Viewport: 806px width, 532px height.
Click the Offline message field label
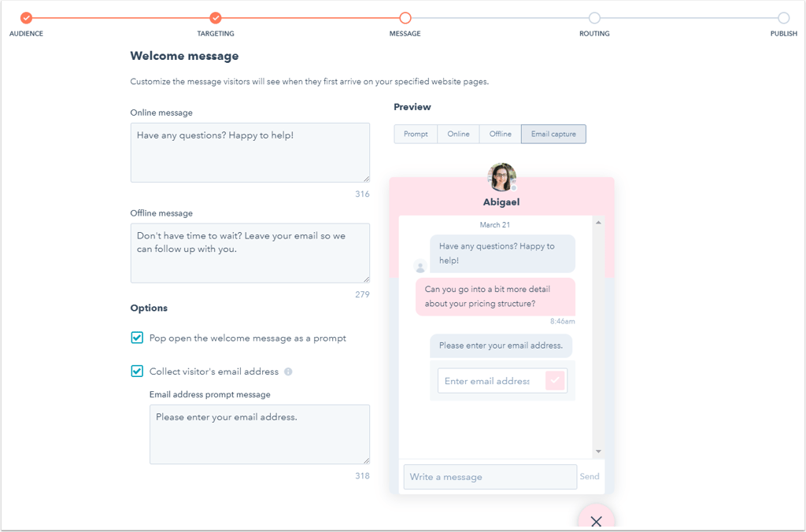(x=161, y=213)
